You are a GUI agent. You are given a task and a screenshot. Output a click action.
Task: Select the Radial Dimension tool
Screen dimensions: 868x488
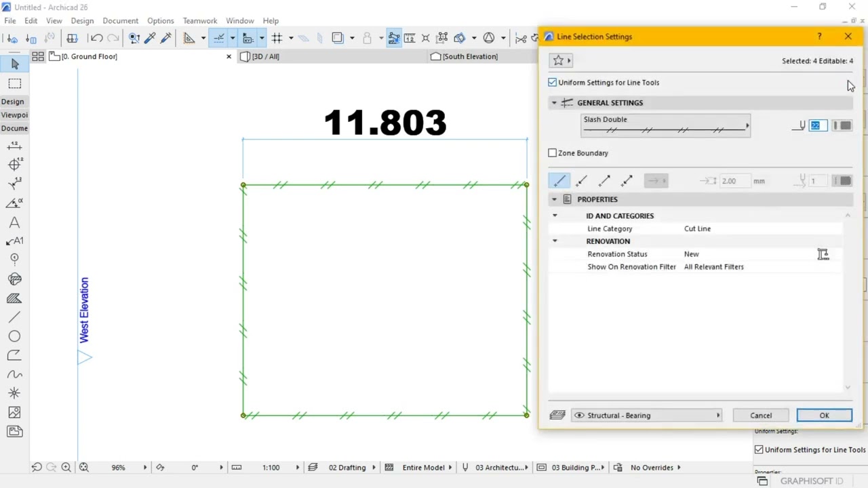[14, 183]
